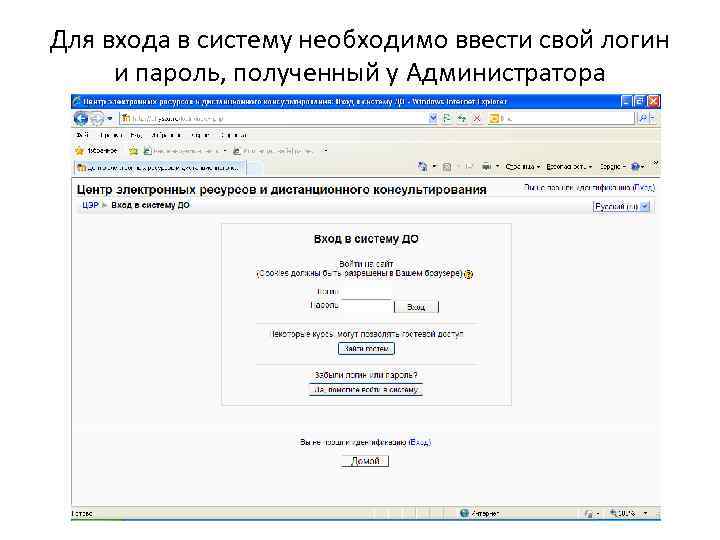Open the Избранное menu in menu bar

click(x=166, y=135)
